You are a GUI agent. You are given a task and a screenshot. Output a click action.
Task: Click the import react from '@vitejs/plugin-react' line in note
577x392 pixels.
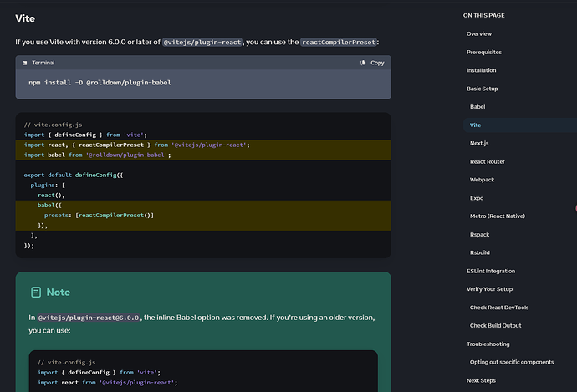107,383
